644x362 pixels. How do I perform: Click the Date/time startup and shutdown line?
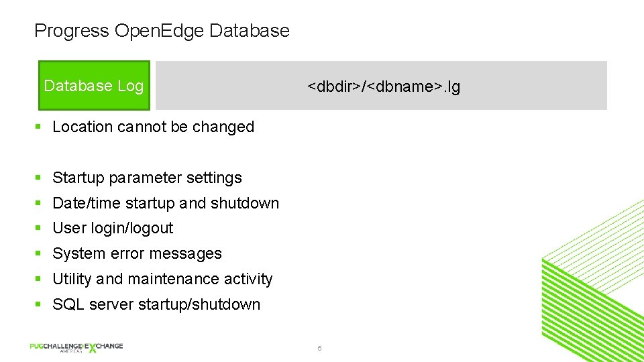click(x=165, y=203)
